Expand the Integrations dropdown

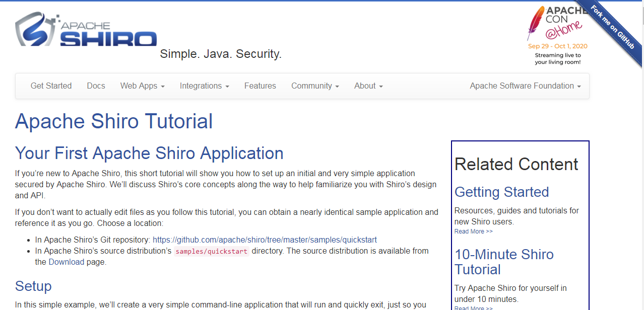204,86
